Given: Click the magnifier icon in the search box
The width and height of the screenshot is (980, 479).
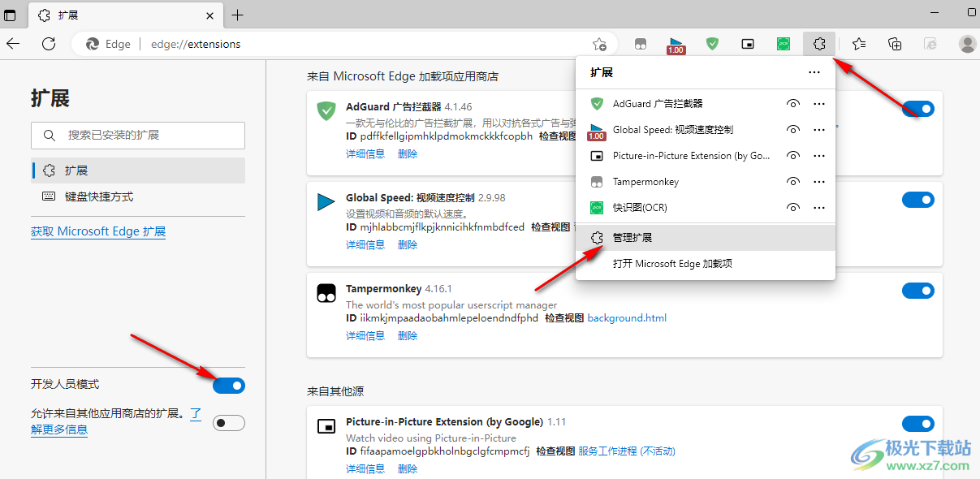Looking at the screenshot, I should pos(50,136).
